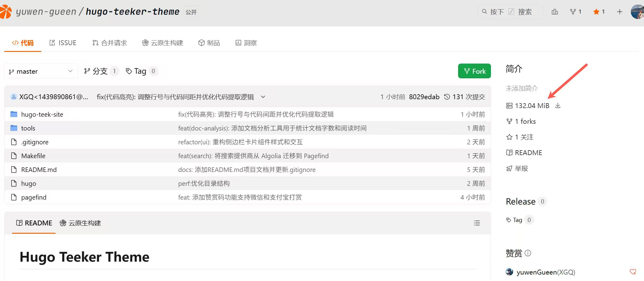Expand the latest commit message chevron
The image size is (644, 281).
pos(263,97)
